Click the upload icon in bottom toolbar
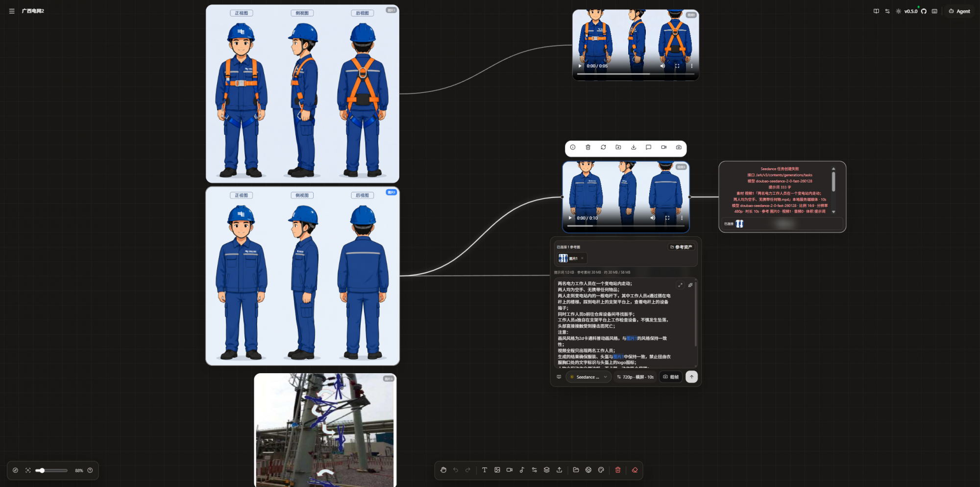Screen dimensions: 980x487 tap(559, 470)
